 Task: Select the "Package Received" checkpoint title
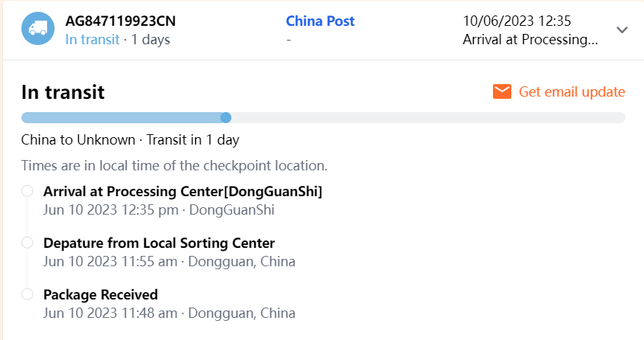coord(100,294)
